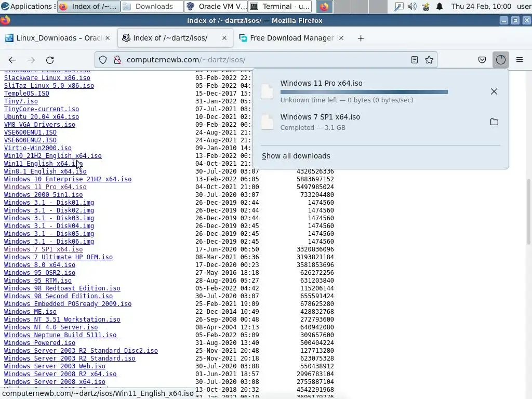
Task: Click SliTaz Linux 5.0 x86.iso link
Action: tap(49, 86)
